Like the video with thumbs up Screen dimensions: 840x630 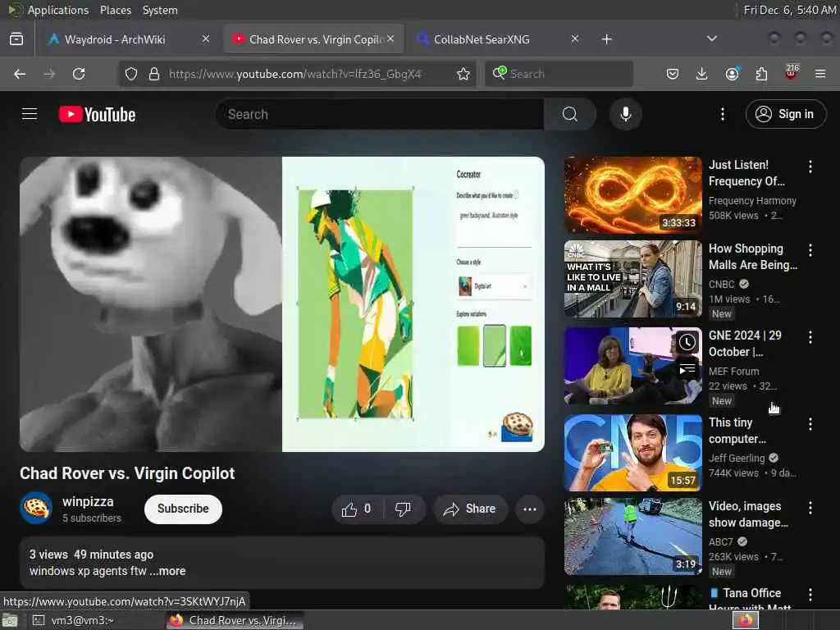point(357,509)
